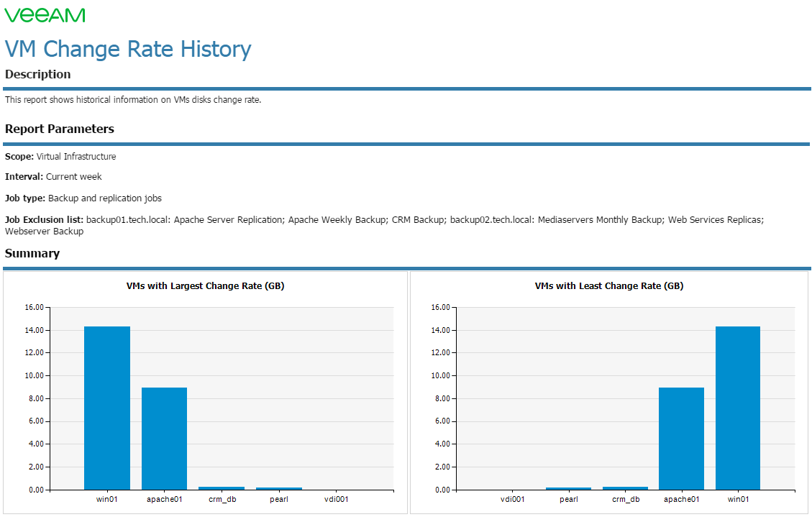This screenshot has height=517, width=812.
Task: Click the pearl bar in Least Change Rate chart
Action: click(x=569, y=488)
